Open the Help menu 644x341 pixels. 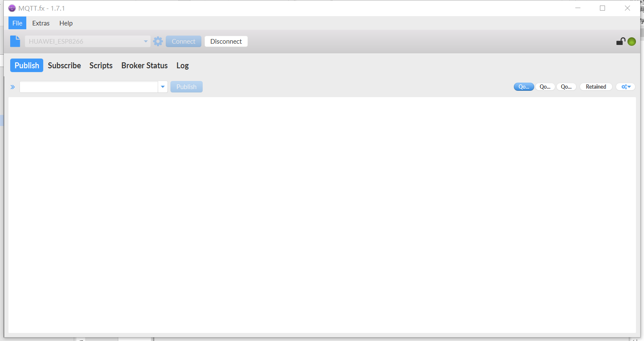[66, 23]
